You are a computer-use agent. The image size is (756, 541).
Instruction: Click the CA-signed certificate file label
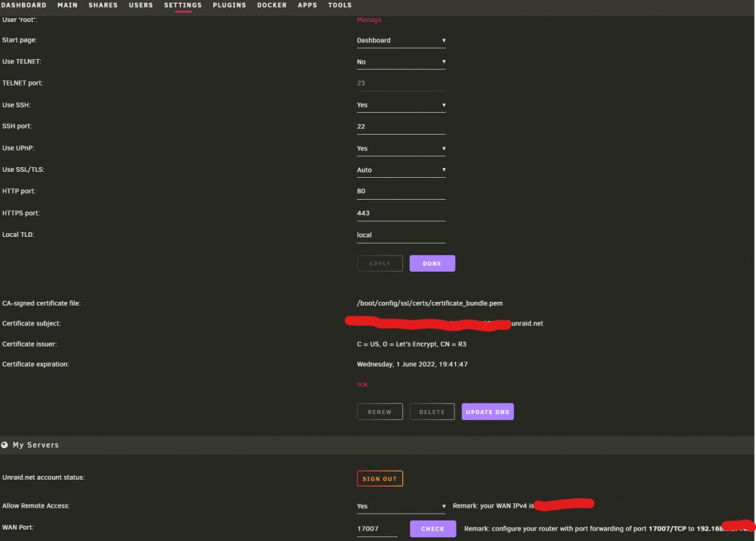pyautogui.click(x=42, y=303)
